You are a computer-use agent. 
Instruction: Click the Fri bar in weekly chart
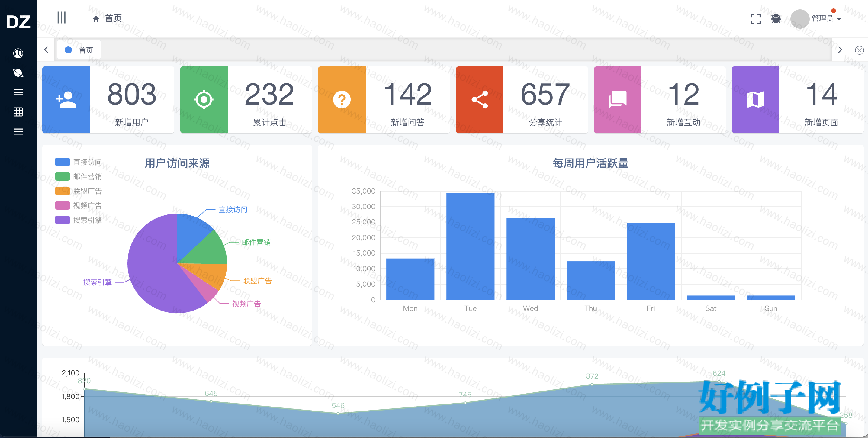click(651, 261)
